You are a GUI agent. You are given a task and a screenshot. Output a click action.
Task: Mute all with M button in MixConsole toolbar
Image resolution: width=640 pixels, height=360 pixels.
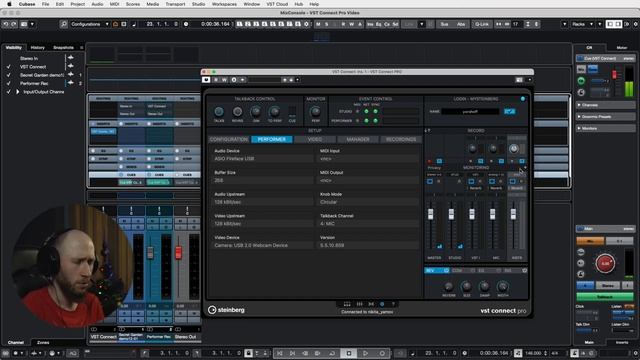pos(318,24)
